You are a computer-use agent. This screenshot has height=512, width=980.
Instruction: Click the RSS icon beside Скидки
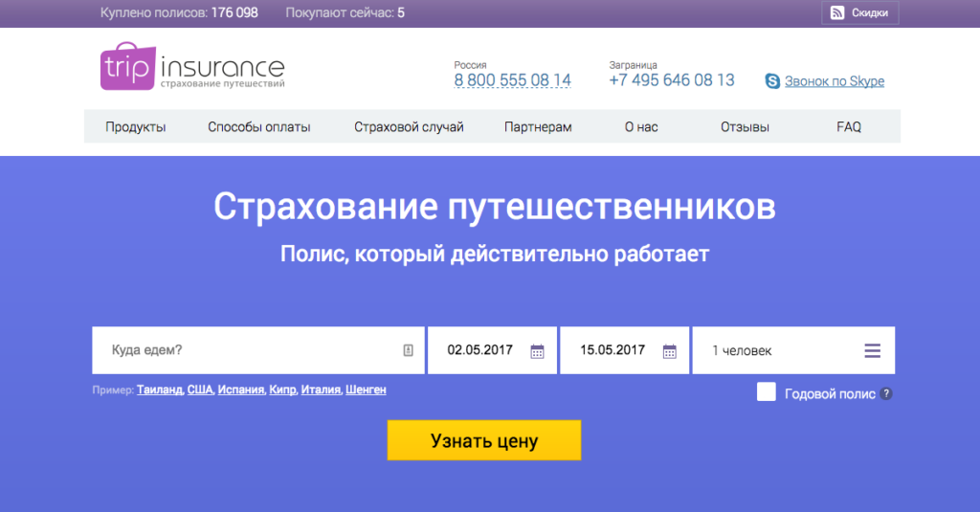[x=836, y=12]
